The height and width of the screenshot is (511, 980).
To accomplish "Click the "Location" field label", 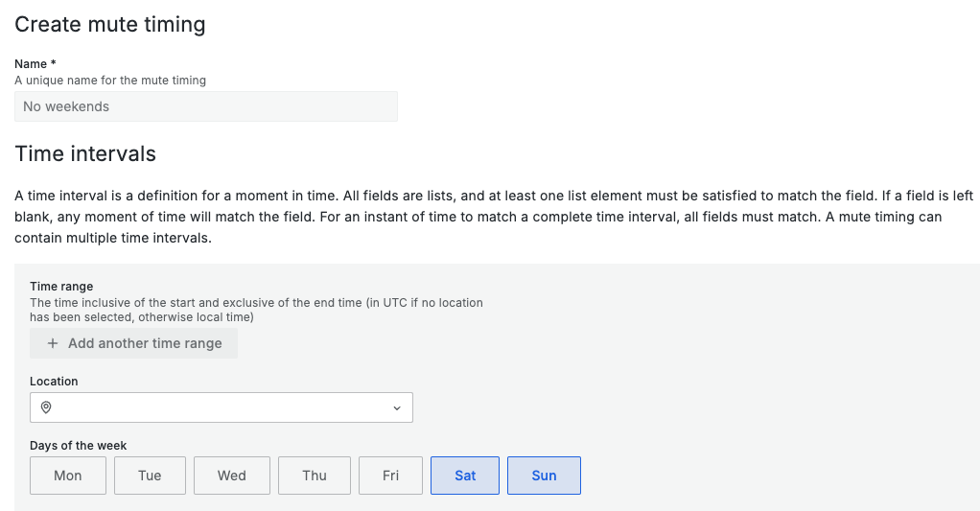I will click(54, 382).
